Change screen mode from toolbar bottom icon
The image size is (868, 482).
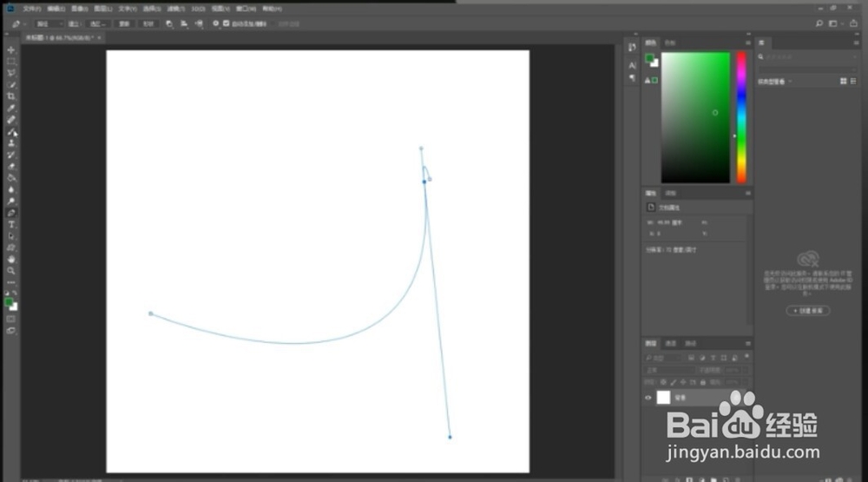11,331
